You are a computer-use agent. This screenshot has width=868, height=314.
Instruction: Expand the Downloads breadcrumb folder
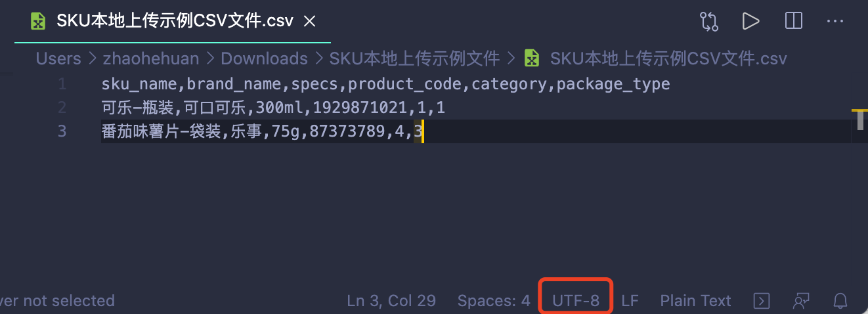264,58
